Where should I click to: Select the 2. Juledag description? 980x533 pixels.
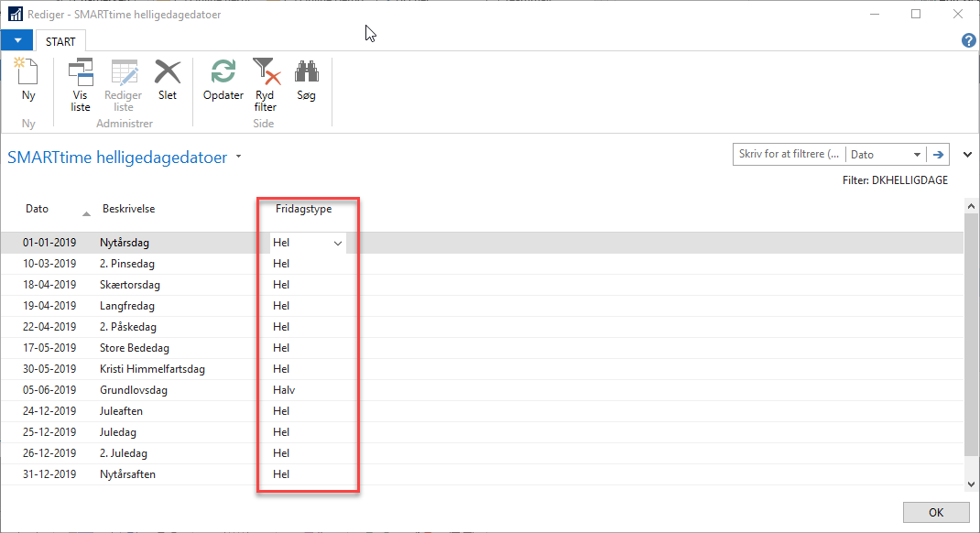(x=124, y=453)
